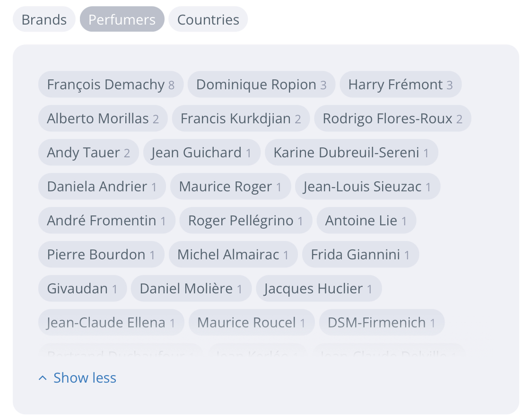Select the Dominique Ropion tag
The width and height of the screenshot is (532, 419).
pos(261,85)
